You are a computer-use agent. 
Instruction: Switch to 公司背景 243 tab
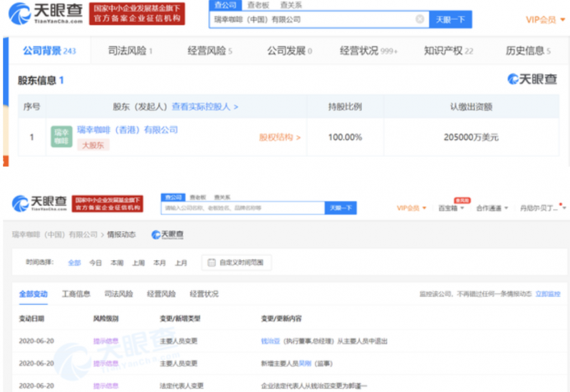pos(49,51)
